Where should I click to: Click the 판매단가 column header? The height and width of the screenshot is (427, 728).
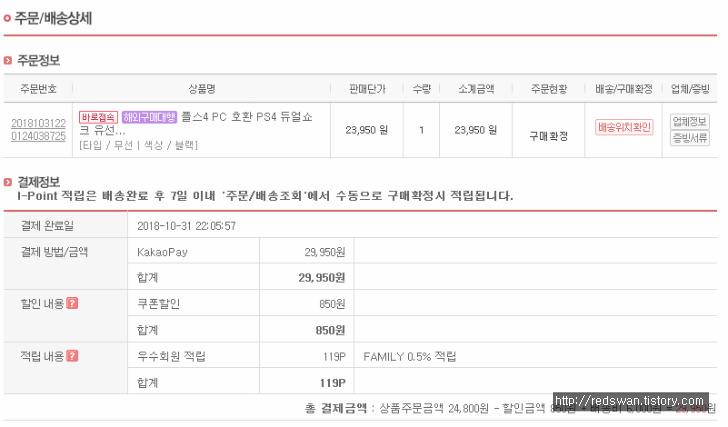point(367,89)
